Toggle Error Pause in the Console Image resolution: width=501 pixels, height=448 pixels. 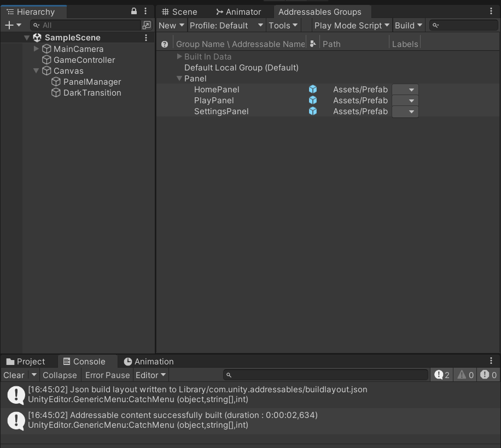point(107,375)
